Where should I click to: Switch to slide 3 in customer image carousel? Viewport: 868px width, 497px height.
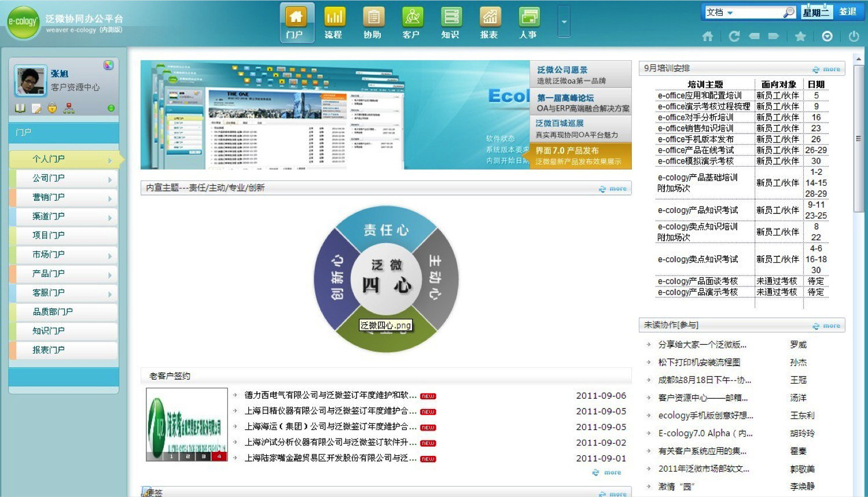point(203,456)
